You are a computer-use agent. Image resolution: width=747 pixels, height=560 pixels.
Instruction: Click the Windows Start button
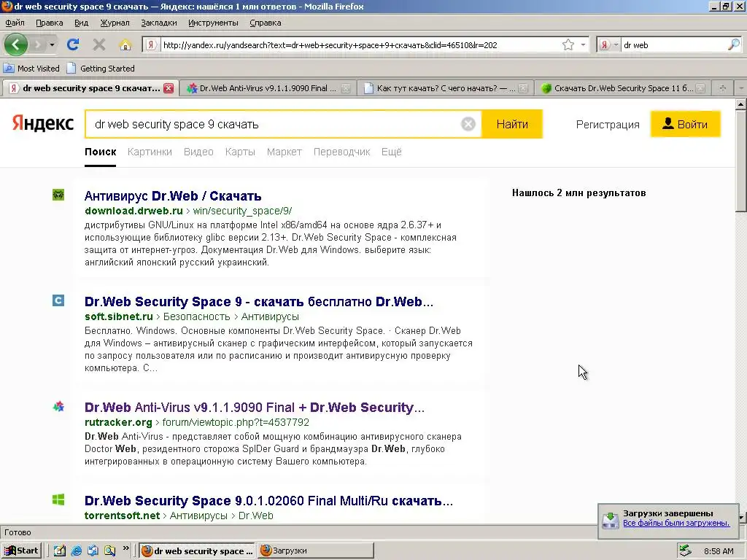(x=21, y=551)
